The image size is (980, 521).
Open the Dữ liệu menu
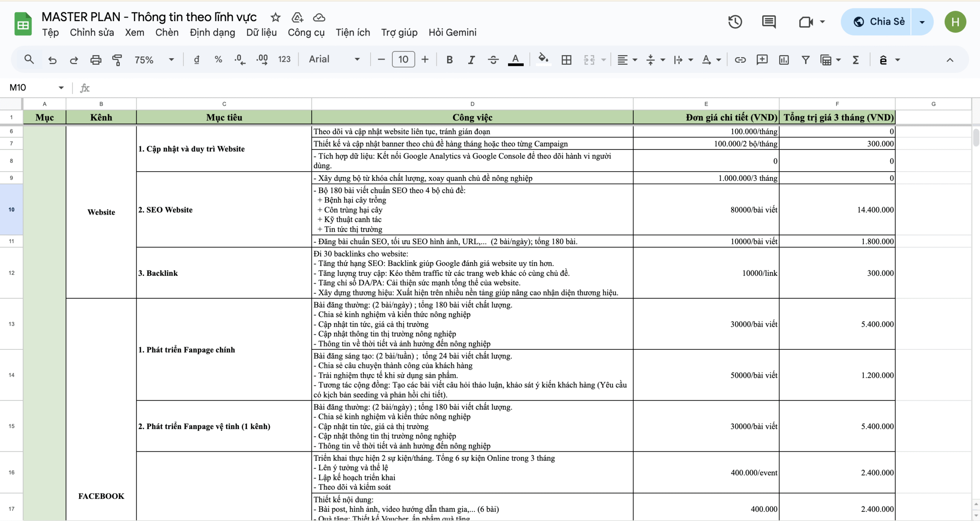(261, 33)
